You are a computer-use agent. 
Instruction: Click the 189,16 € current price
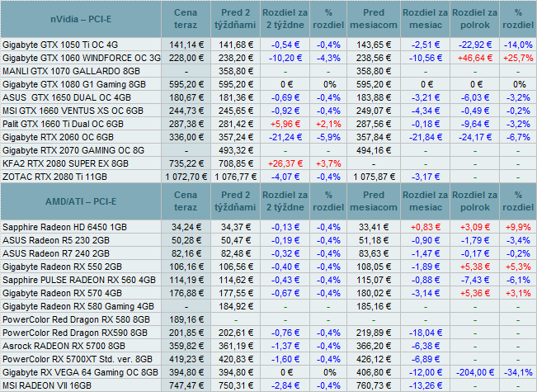pyautogui.click(x=186, y=319)
